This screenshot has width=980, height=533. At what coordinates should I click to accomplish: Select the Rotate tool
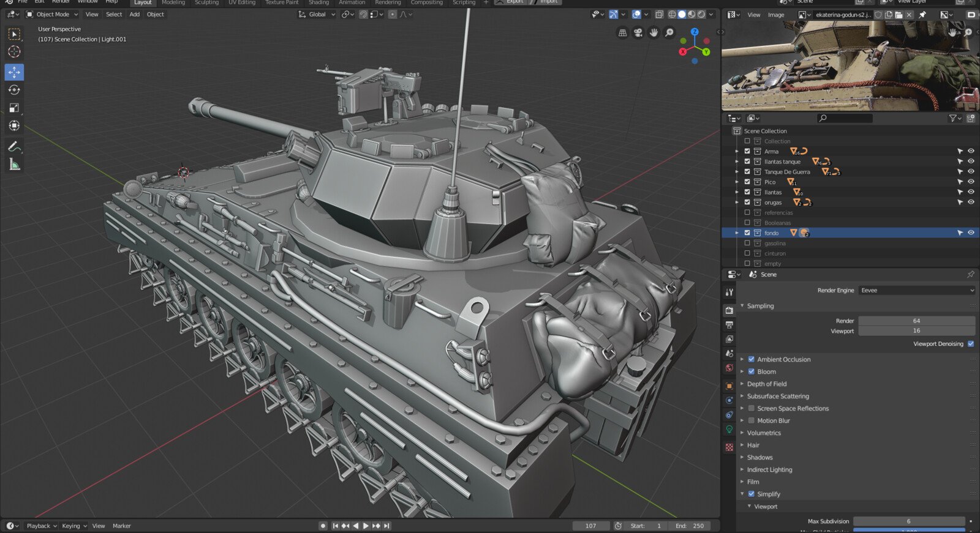[14, 90]
